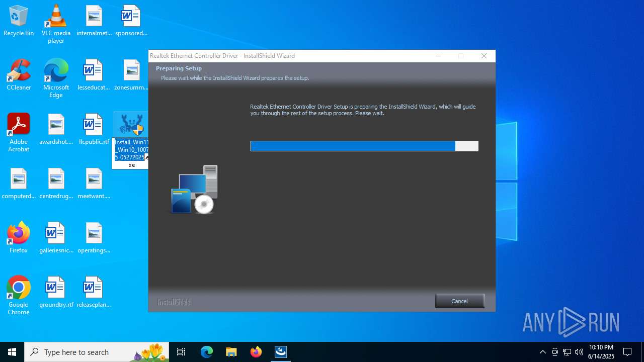
Task: Select the galleriesnic Word document
Action: (x=56, y=238)
